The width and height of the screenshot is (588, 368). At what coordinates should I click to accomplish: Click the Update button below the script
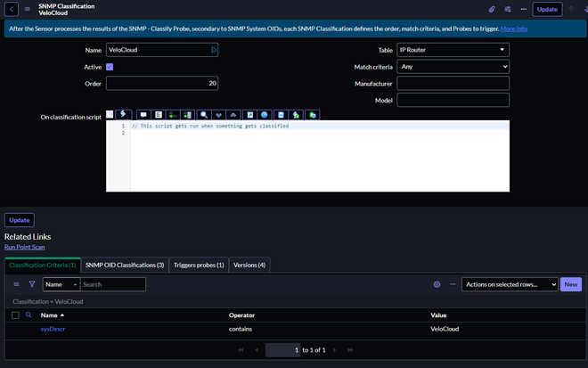point(20,220)
